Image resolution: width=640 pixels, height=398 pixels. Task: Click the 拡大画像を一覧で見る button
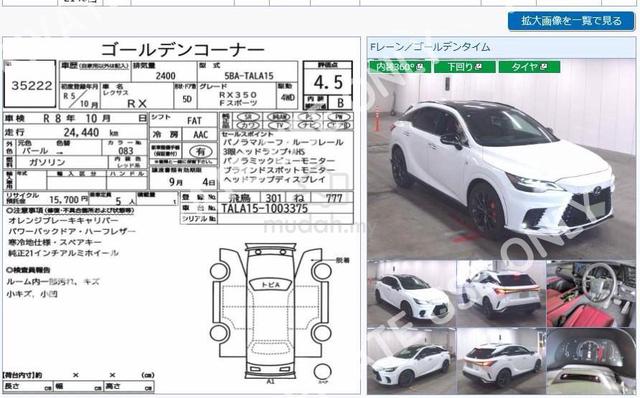pyautogui.click(x=571, y=21)
